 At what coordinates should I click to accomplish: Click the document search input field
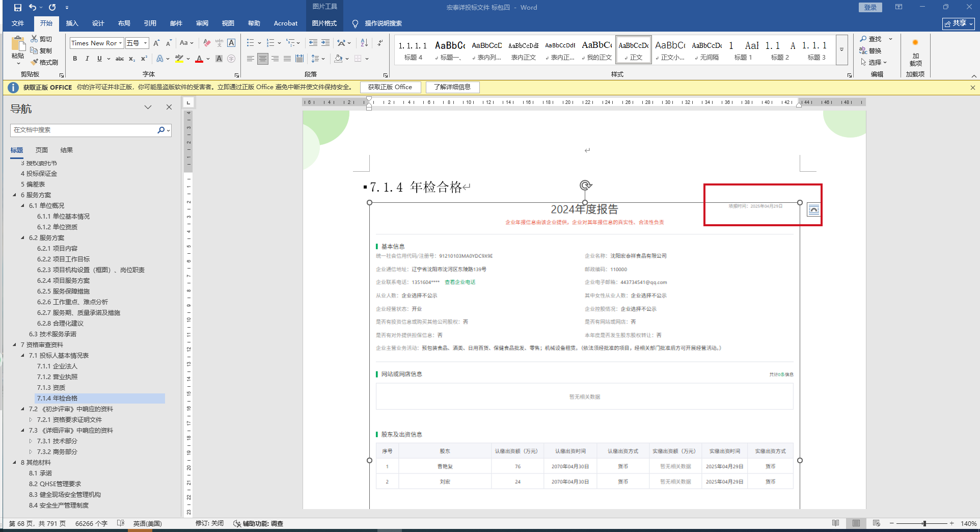(x=84, y=130)
